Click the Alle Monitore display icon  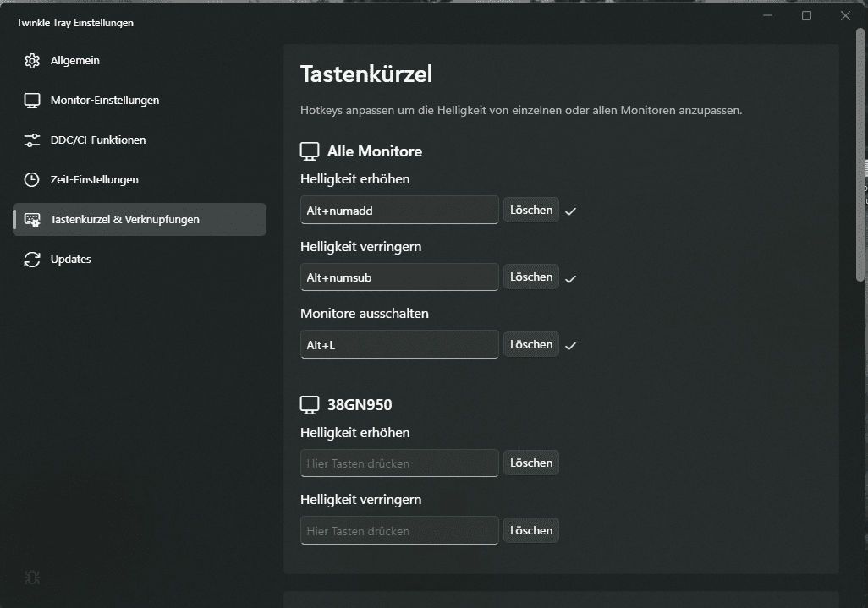click(x=310, y=151)
